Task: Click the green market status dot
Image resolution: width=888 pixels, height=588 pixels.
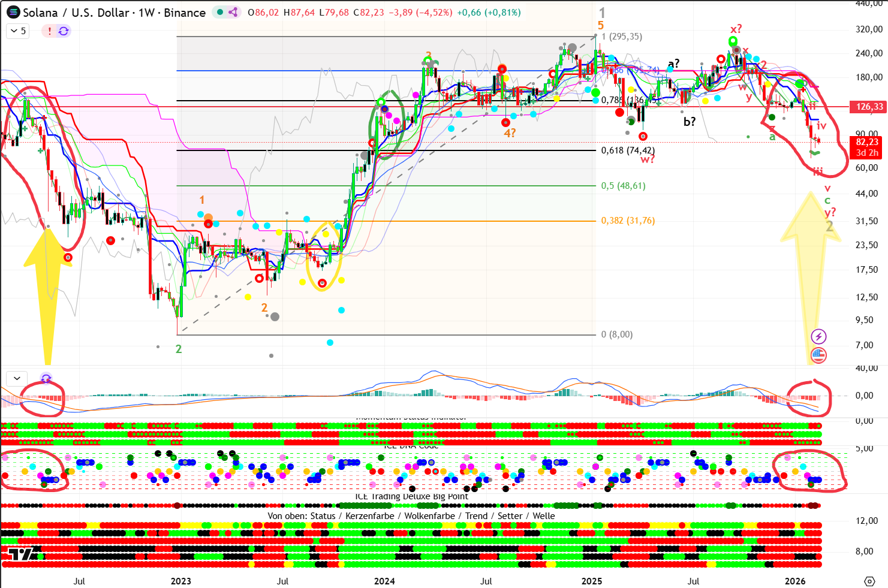Action: [x=221, y=12]
